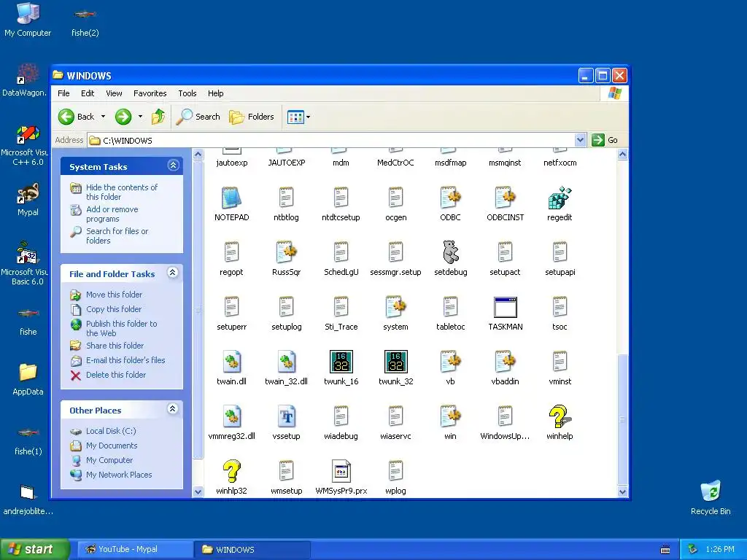Select the TASKMAN application icon

505,307
